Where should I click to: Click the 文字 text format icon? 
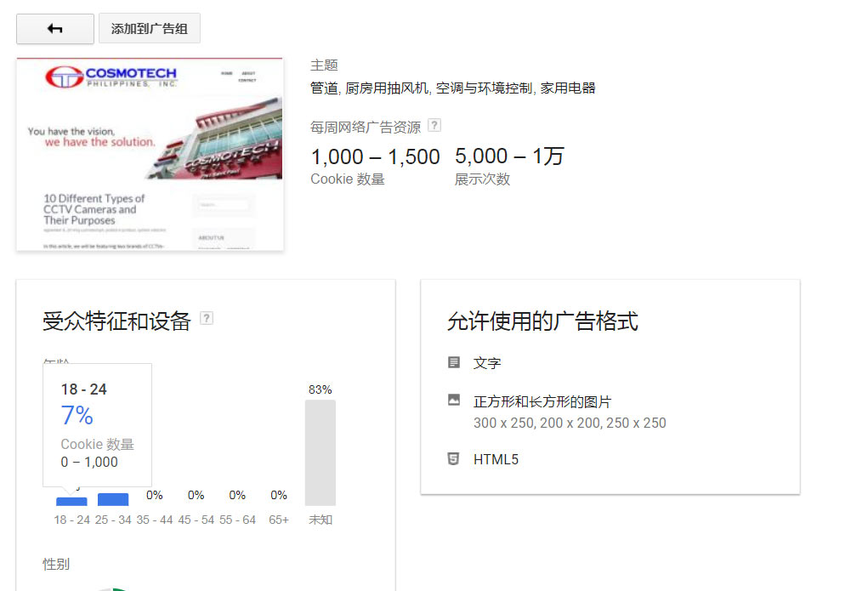(x=454, y=363)
